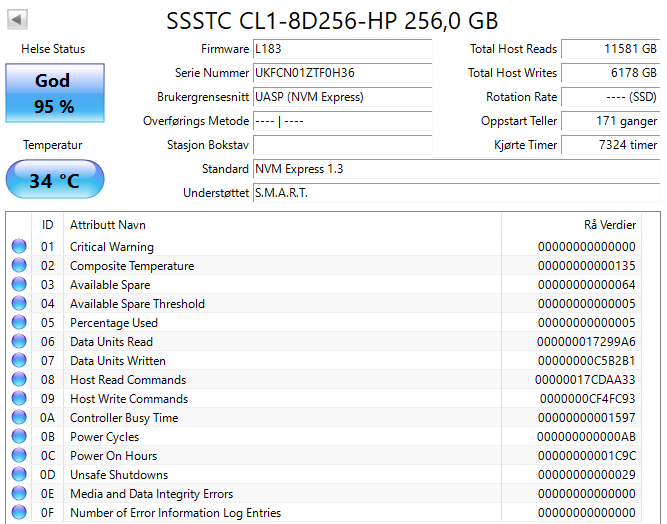The height and width of the screenshot is (524, 667).
Task: Click the Understøttet field S.M.A.R.T.
Action: coord(456,193)
